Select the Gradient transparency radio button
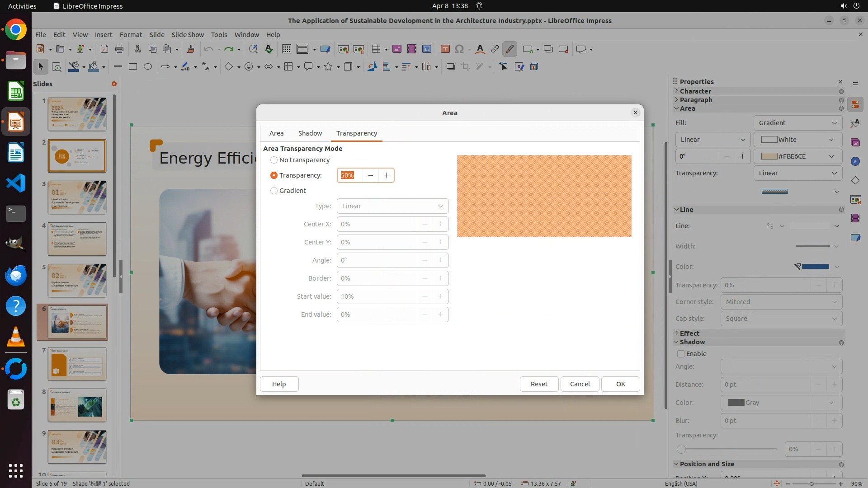This screenshot has width=868, height=488. click(274, 191)
